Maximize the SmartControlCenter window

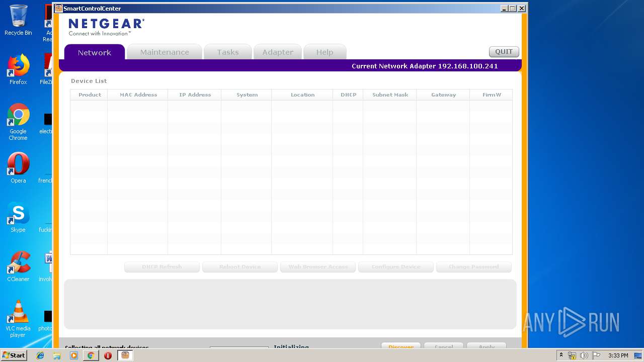click(513, 9)
